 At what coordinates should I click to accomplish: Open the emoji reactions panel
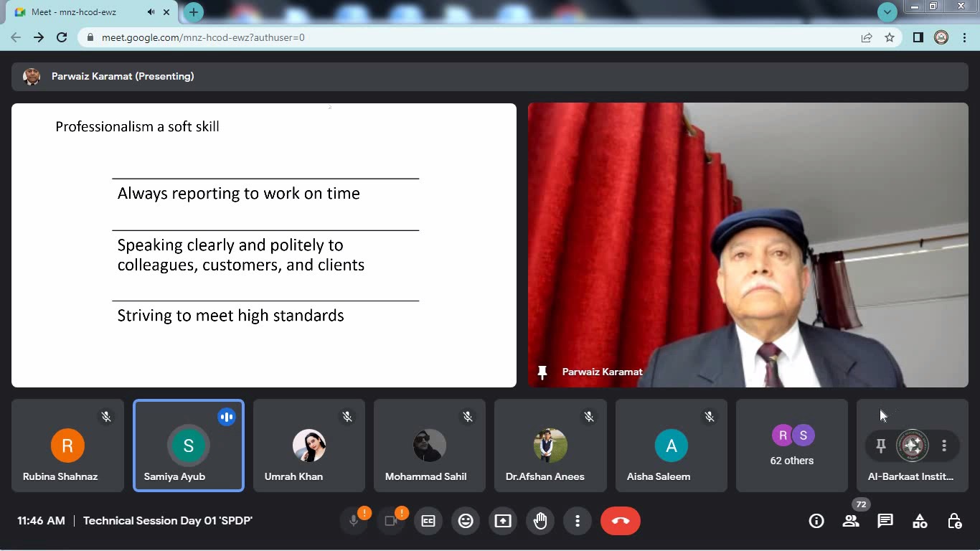click(466, 521)
